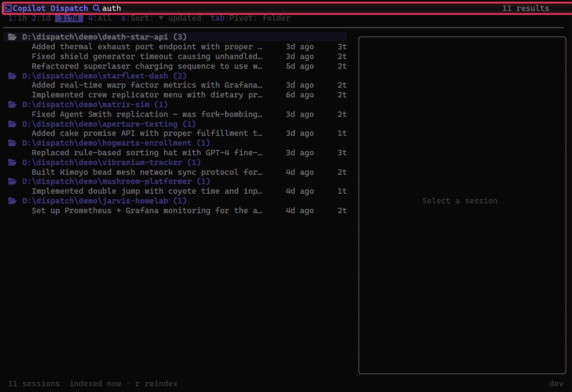Select the 1h time filter
Viewport: 572px width, 392px height.
pyautogui.click(x=17, y=18)
